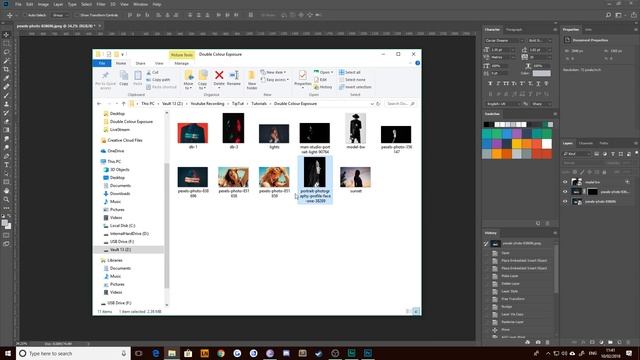Click New folder in Explorer ribbon
This screenshot has width=640, height=360.
pos(251,80)
